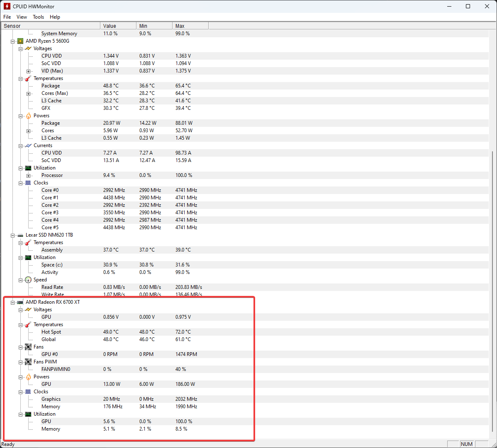Viewport: 497px width, 448px height.
Task: Click the Currents waveform icon
Action: [x=28, y=145]
